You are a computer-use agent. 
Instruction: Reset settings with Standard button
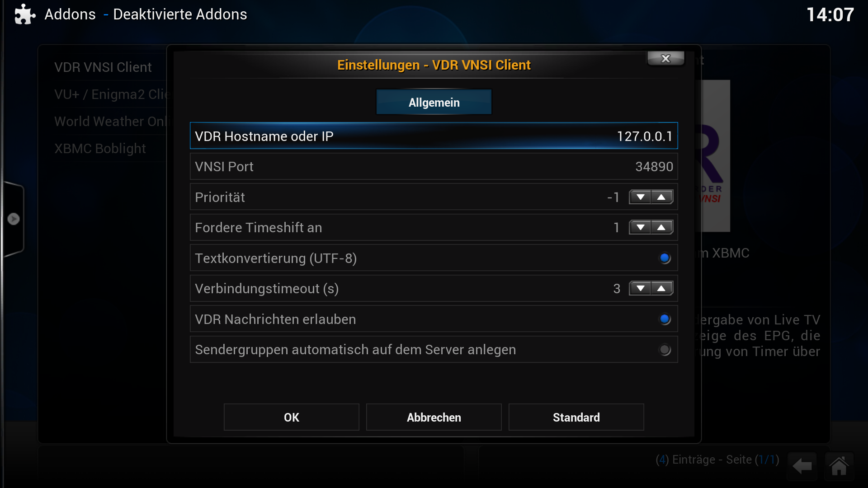(576, 417)
